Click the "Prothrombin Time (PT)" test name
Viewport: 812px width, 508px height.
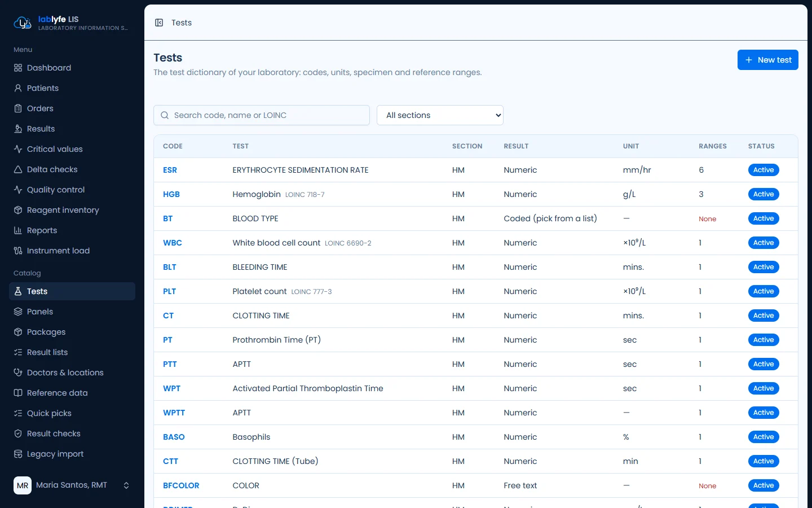pos(277,340)
